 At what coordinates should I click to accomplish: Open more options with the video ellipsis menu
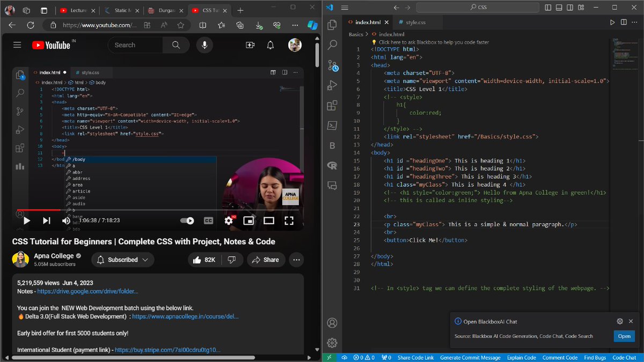(x=296, y=260)
